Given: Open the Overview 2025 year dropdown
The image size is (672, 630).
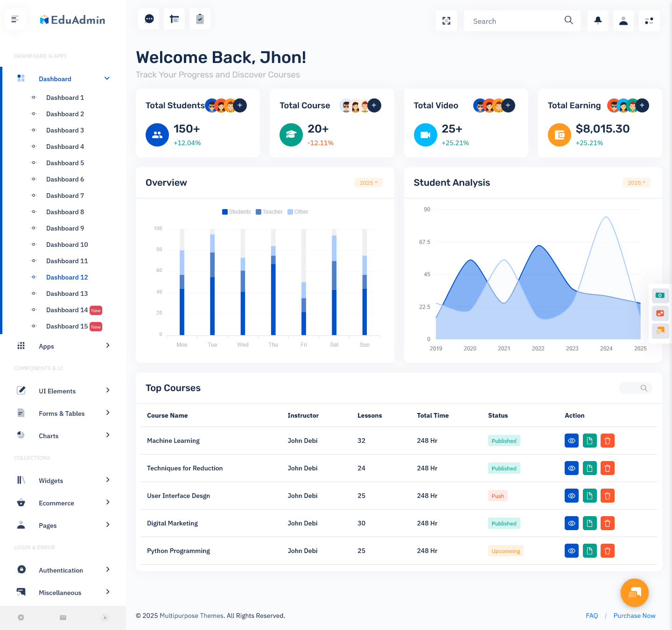Looking at the screenshot, I should [x=368, y=183].
